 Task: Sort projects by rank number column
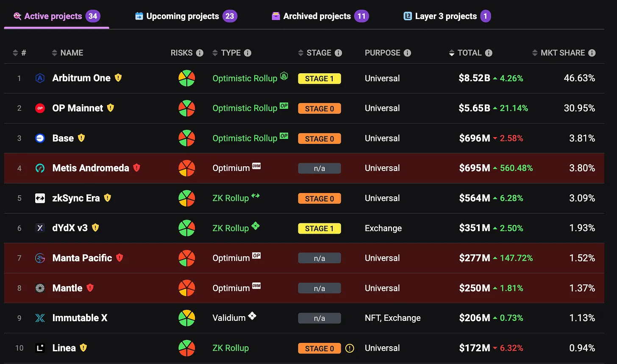coord(19,53)
